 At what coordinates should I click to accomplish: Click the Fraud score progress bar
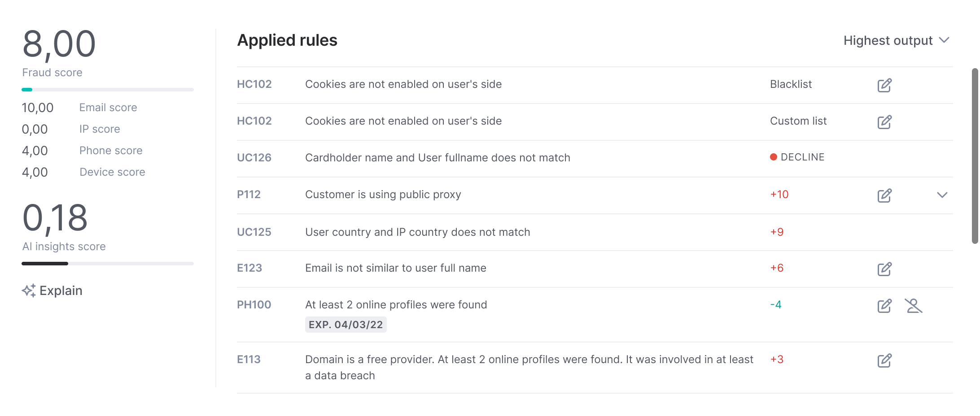click(108, 90)
